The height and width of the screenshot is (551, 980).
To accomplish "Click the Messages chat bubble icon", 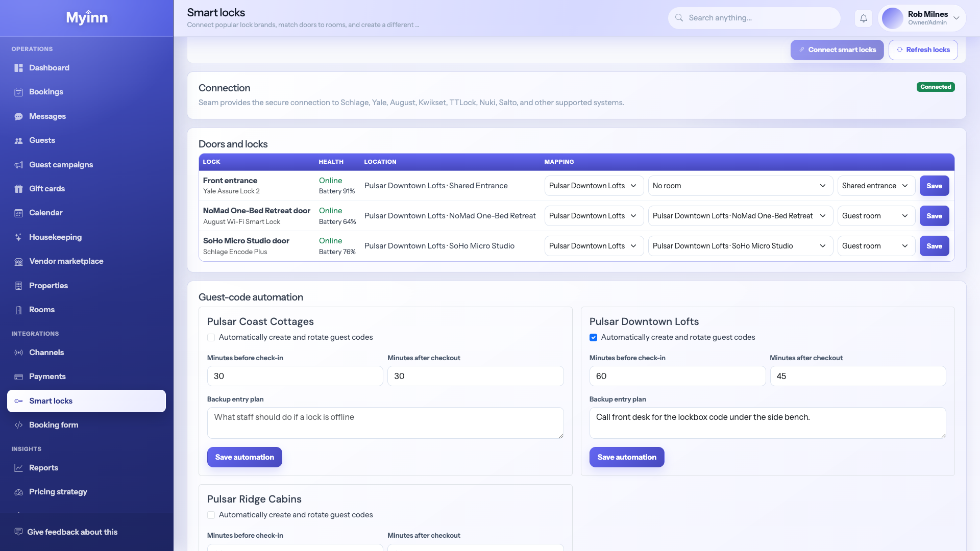I will (x=19, y=116).
